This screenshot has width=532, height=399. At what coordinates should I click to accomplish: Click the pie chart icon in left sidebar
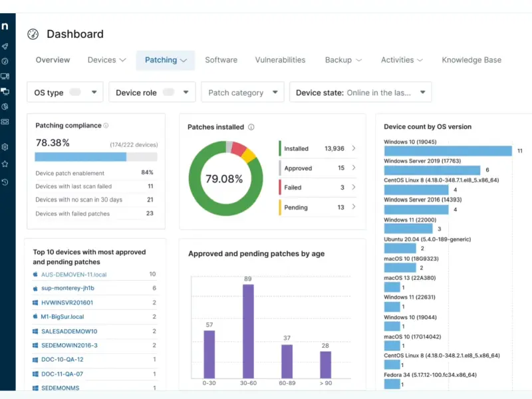click(5, 106)
